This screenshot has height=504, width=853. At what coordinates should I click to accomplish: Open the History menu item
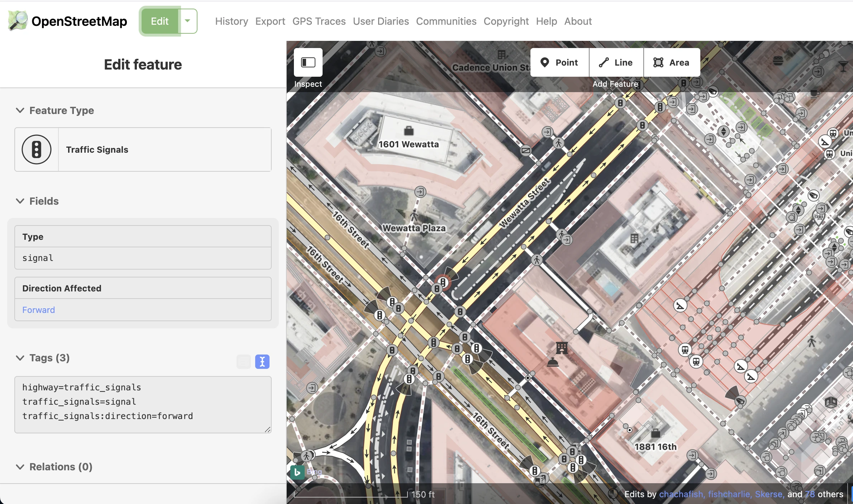[232, 21]
